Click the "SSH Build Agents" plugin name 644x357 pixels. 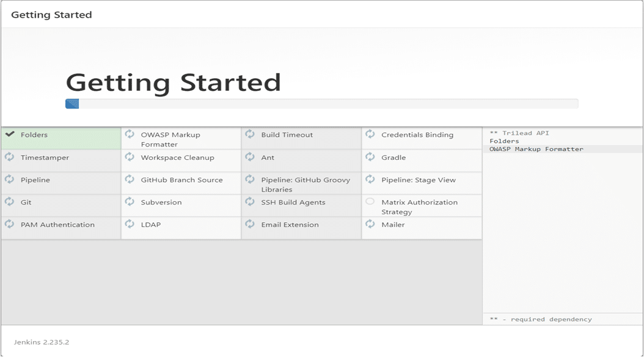click(x=293, y=203)
